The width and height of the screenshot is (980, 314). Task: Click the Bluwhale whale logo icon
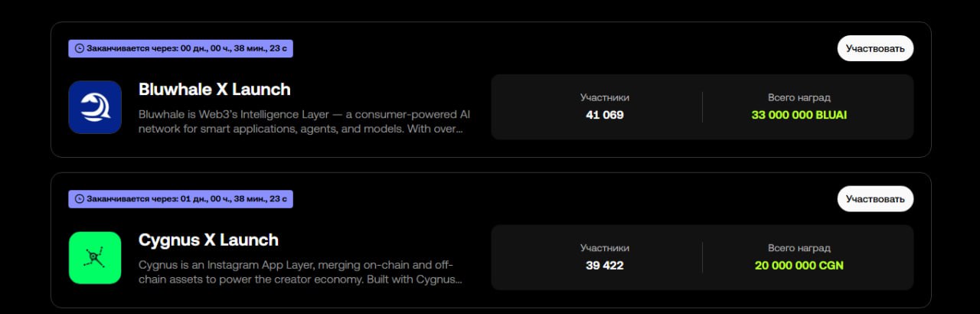[95, 107]
